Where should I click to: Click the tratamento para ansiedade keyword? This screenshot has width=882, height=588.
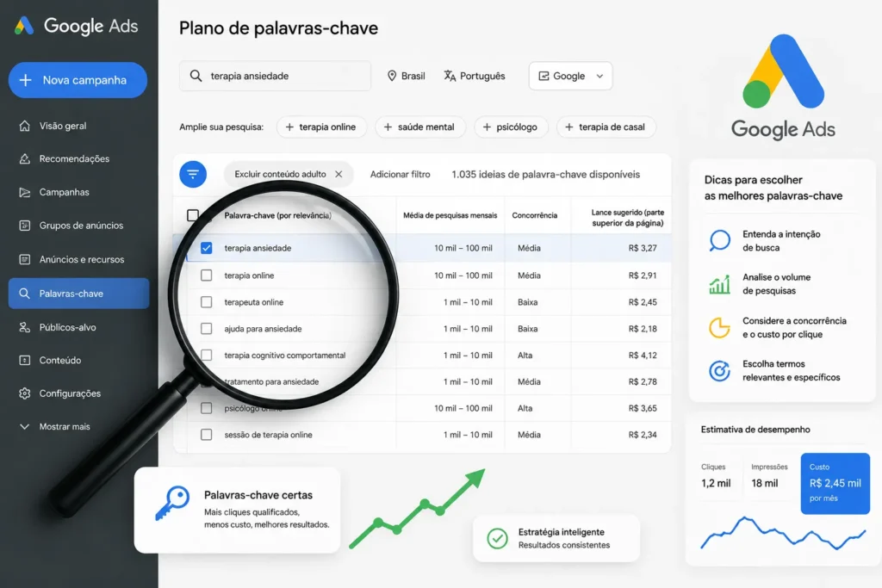[271, 381]
